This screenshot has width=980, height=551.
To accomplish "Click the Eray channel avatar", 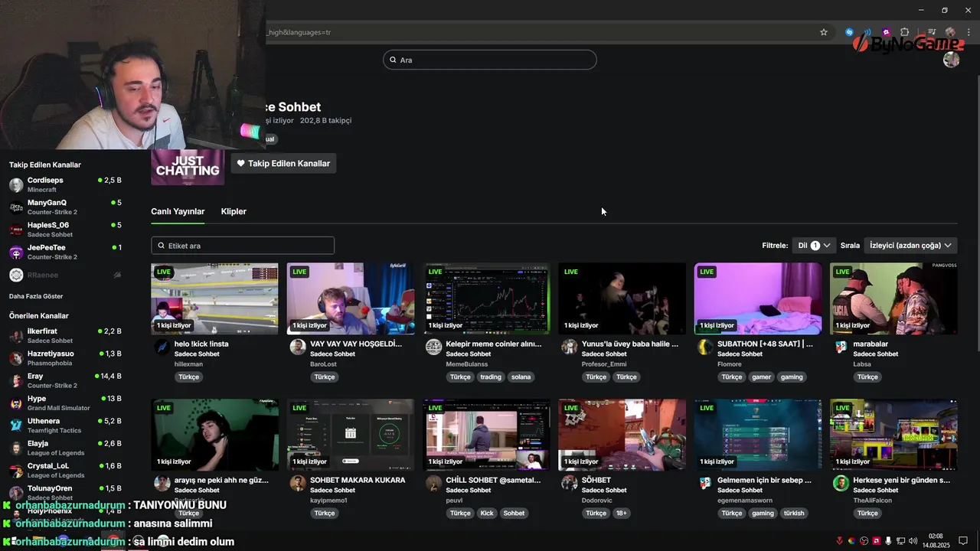I will pos(16,380).
